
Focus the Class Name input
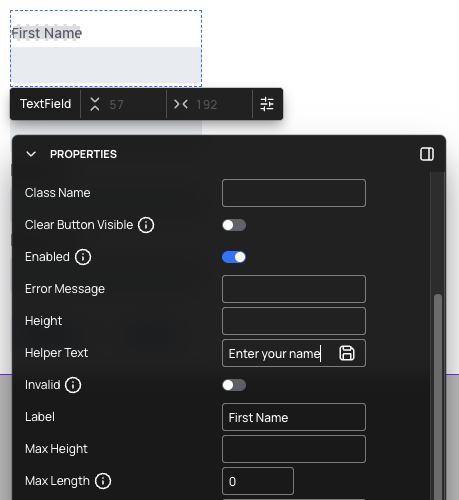click(x=294, y=193)
